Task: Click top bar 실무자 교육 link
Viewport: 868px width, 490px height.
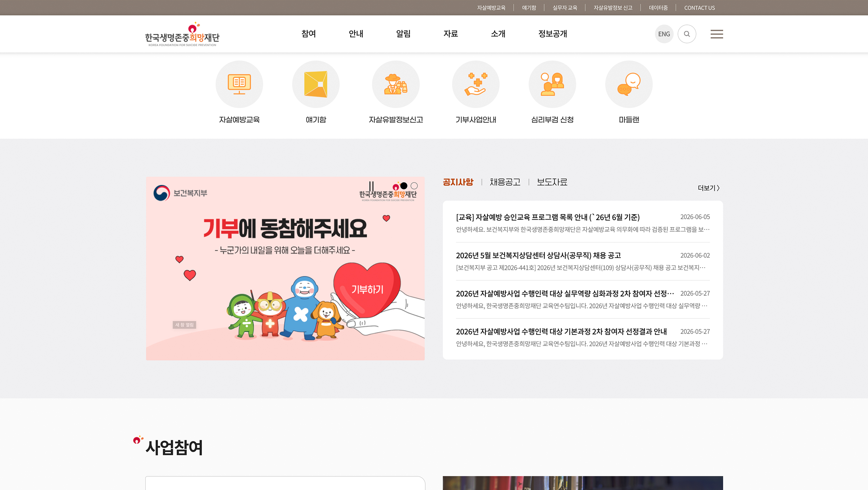Action: coord(565,8)
